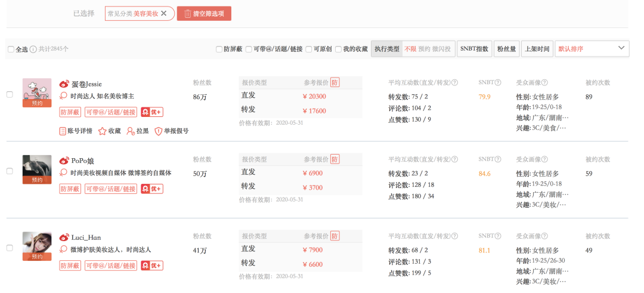Viewport: 644px width, 293px height.
Task: Click Weibo logo beside PoPo娘
Action: (x=64, y=161)
